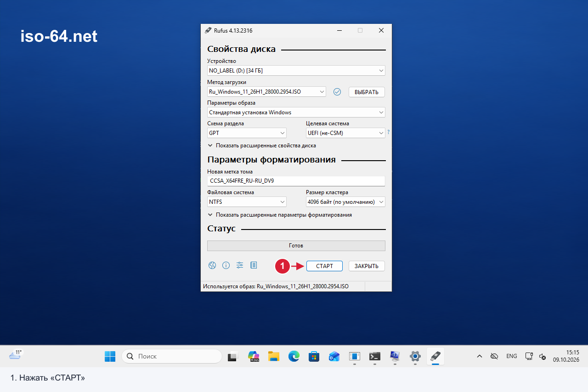Viewport: 588px width, 392px height.
Task: Click the Готов status progress bar
Action: pos(296,246)
